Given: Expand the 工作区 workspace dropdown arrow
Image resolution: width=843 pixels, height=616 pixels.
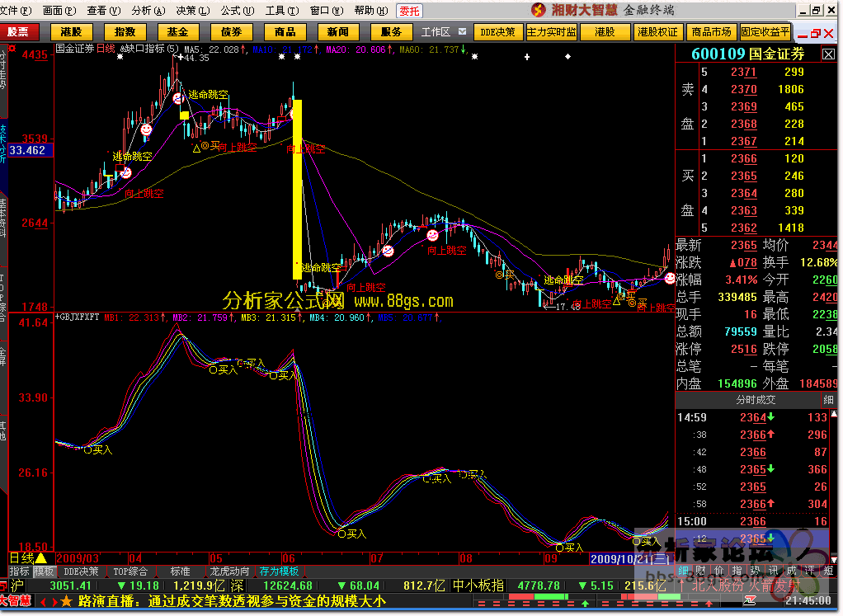Looking at the screenshot, I should coord(462,31).
